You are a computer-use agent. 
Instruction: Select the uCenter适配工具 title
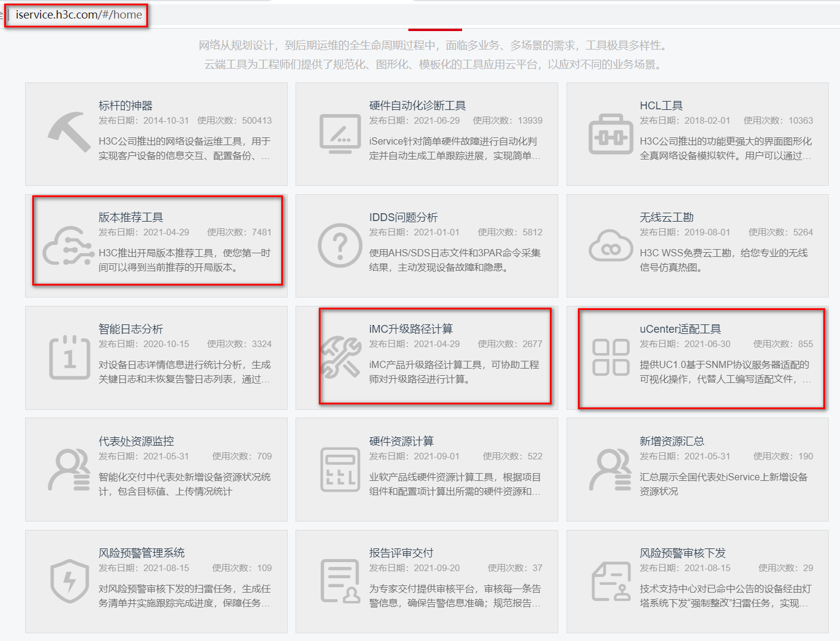pyautogui.click(x=680, y=329)
